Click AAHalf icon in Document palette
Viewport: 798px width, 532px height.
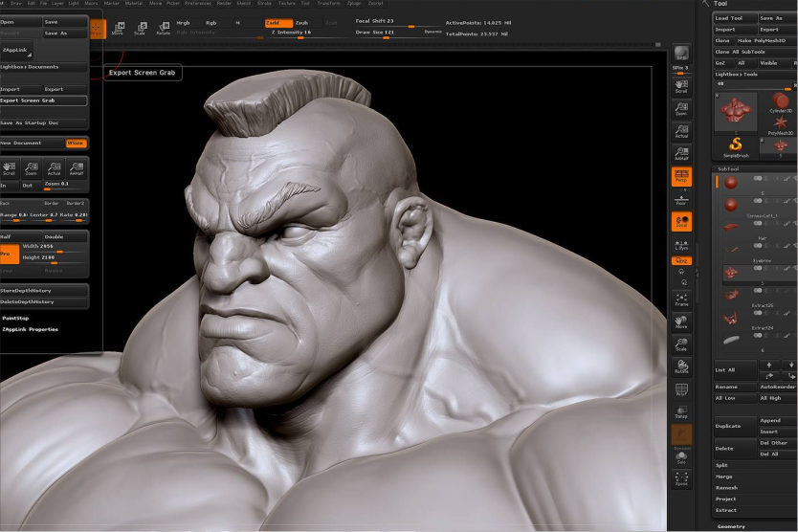coord(77,168)
